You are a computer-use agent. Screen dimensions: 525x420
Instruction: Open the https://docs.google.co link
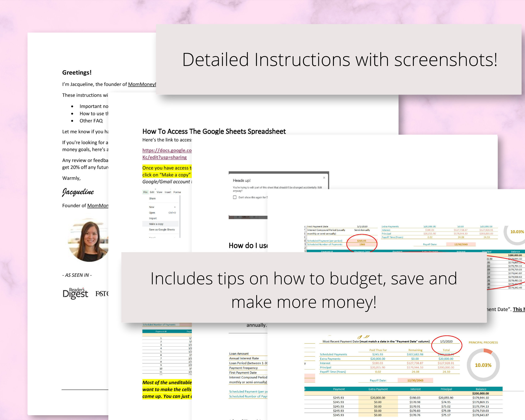(167, 151)
